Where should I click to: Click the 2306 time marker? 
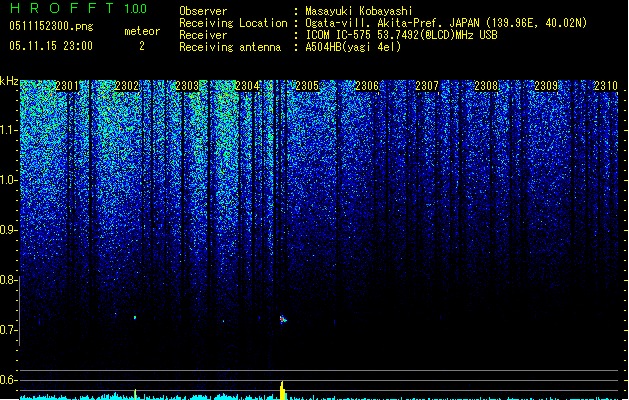(367, 86)
